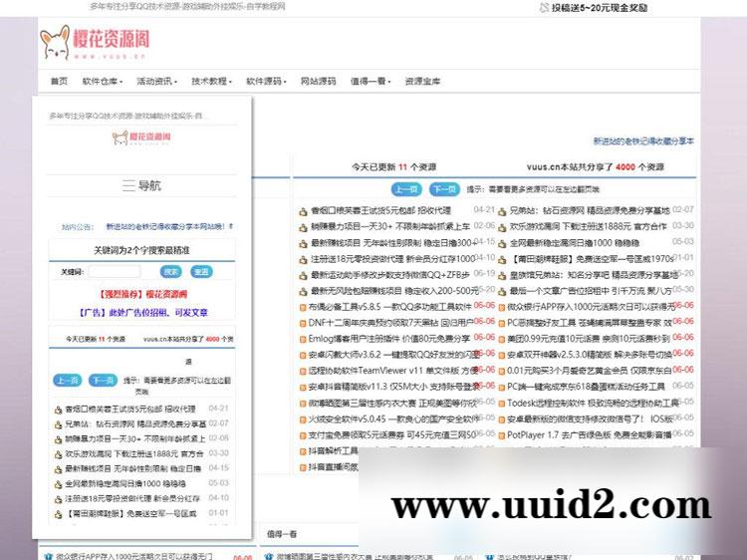Open the Todesk远程控制软件 article
The height and width of the screenshot is (560, 747).
pos(594,404)
